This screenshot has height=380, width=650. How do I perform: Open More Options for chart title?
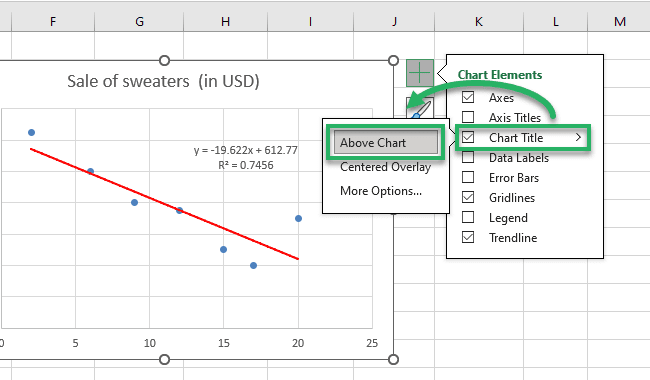click(x=381, y=191)
